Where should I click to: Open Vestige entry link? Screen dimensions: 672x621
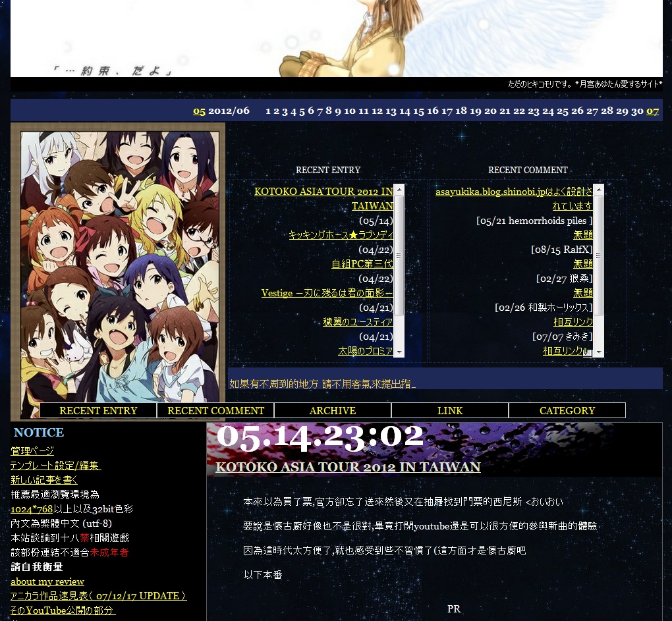coord(327,293)
